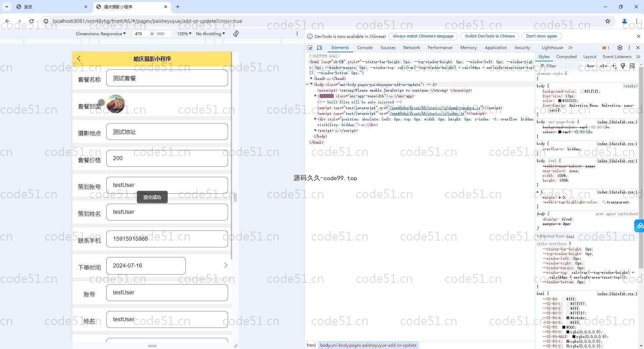Open the Layout tab

590,57
